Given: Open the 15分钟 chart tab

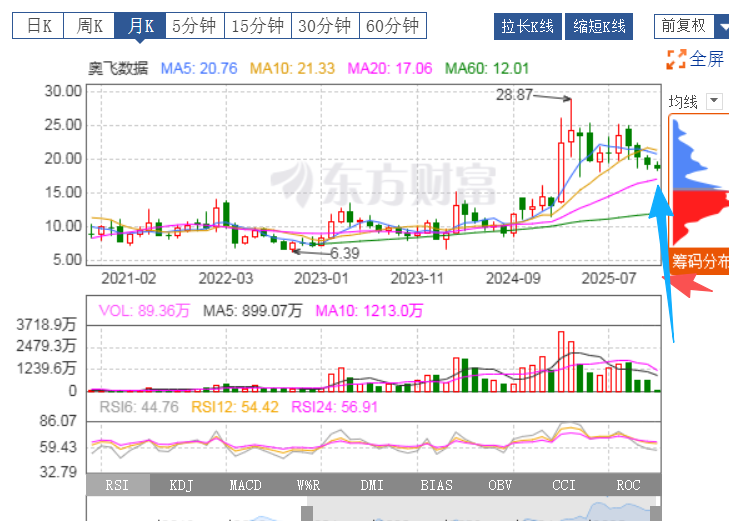Looking at the screenshot, I should [x=258, y=26].
